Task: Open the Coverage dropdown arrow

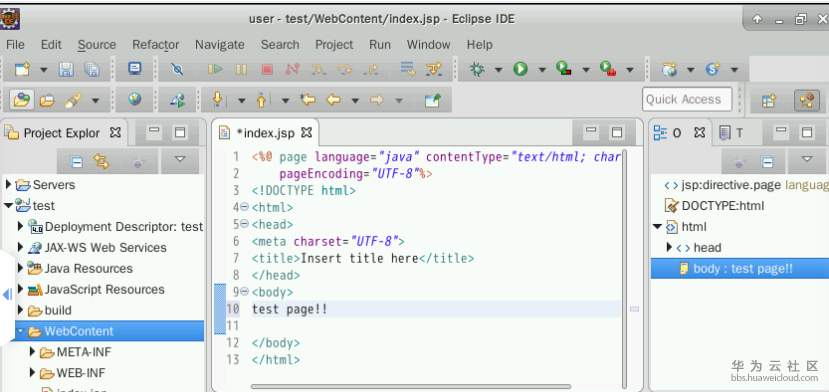Action: point(586,70)
